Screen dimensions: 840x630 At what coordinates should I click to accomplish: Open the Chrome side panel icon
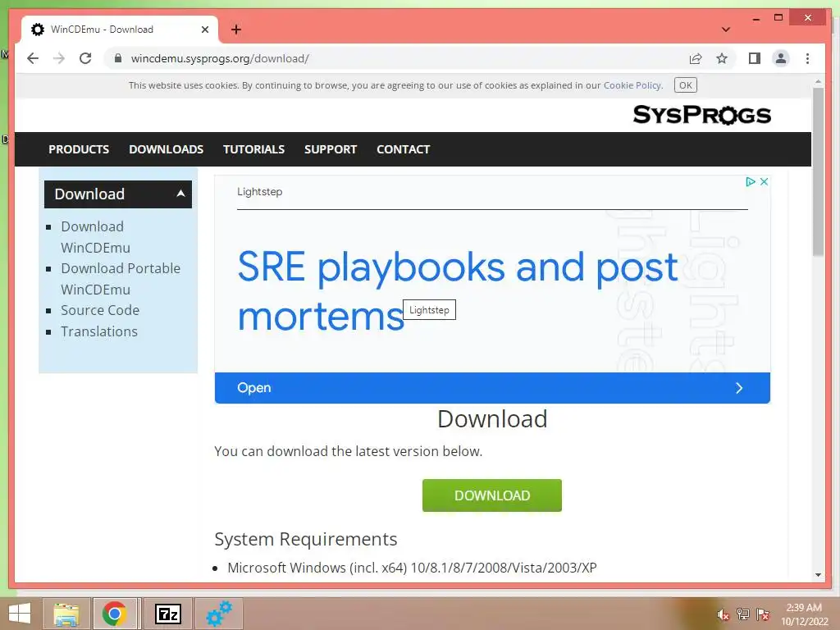[x=755, y=58]
